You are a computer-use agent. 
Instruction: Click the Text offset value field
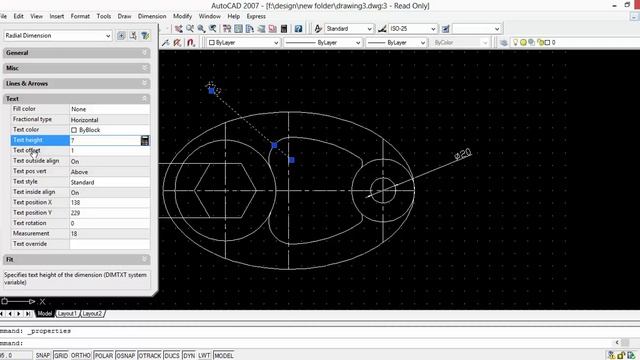(x=110, y=151)
